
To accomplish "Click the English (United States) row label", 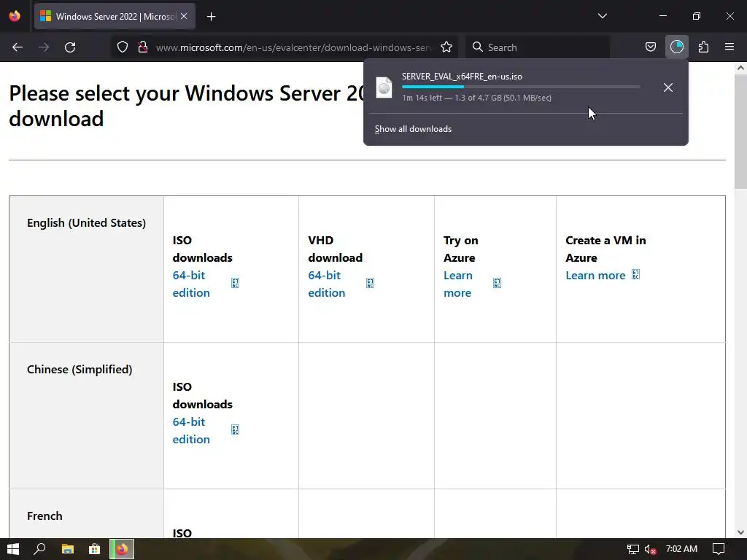I will (86, 223).
